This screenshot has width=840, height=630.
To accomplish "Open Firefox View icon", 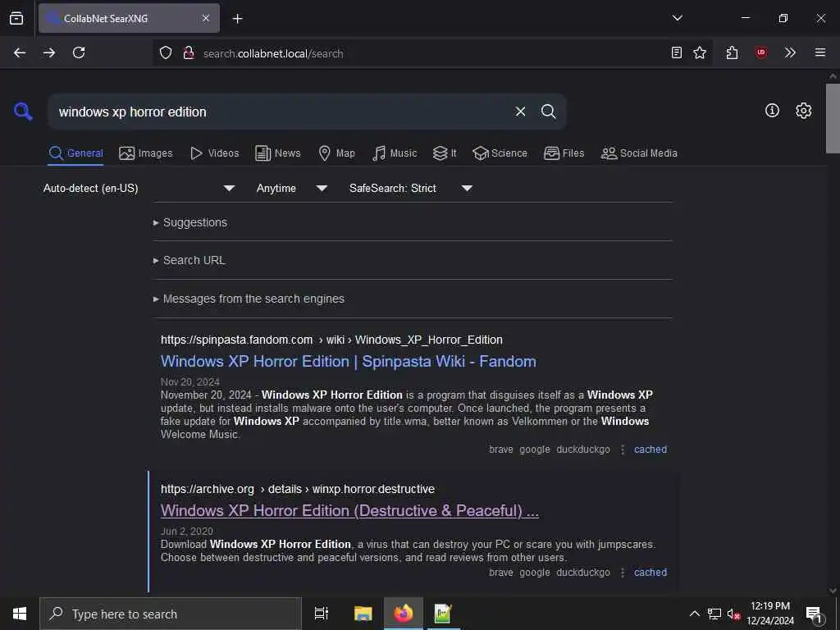I will click(16, 18).
